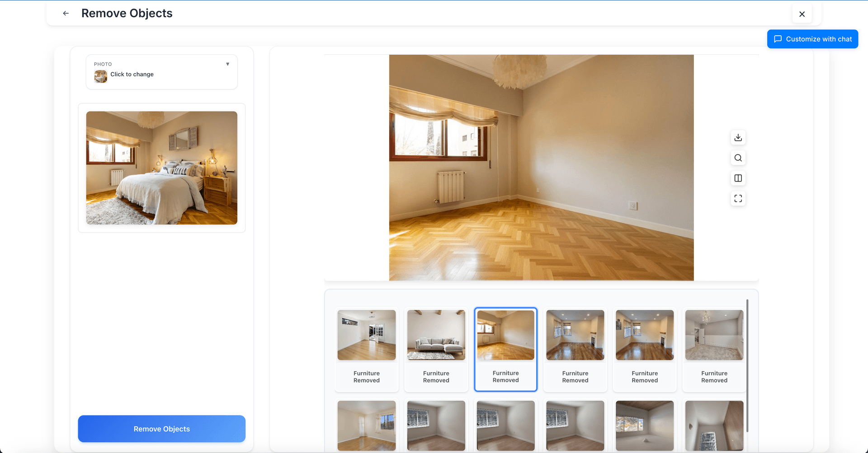Viewport: 868px width, 453px height.
Task: Go back using the left arrow
Action: point(66,13)
